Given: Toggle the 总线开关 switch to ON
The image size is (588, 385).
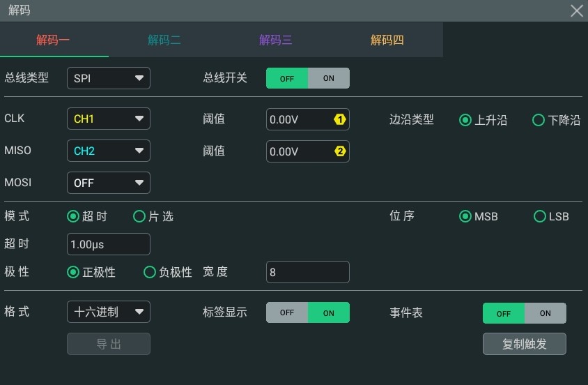Looking at the screenshot, I should pyautogui.click(x=329, y=78).
